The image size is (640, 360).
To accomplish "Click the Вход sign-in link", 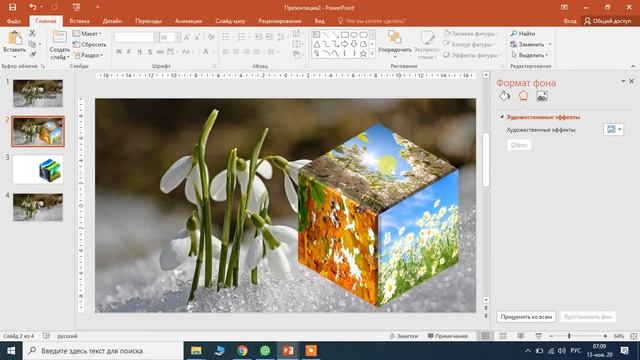I will [570, 21].
